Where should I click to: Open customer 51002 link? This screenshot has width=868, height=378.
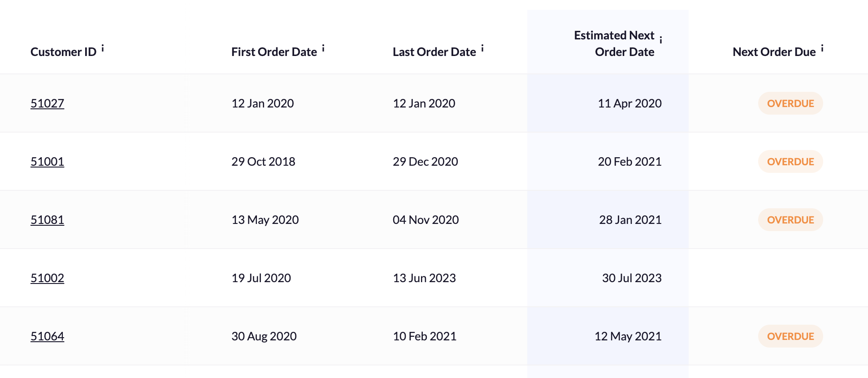point(47,278)
